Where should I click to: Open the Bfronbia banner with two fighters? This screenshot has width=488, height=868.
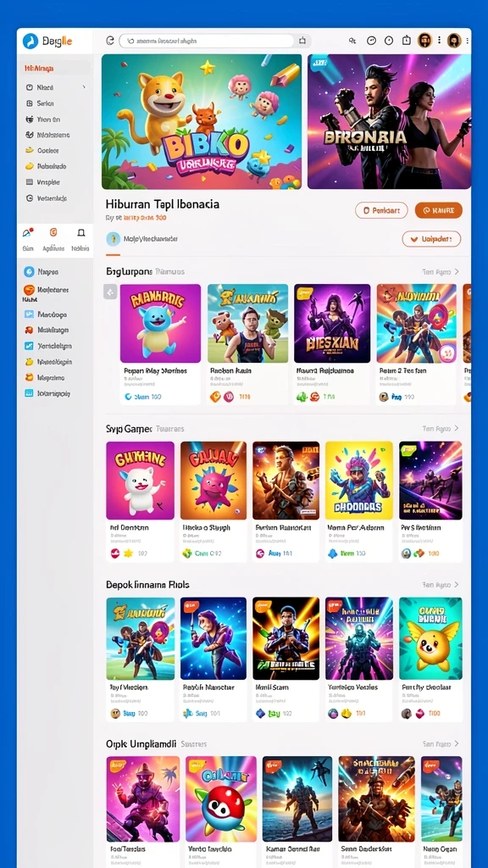click(390, 122)
